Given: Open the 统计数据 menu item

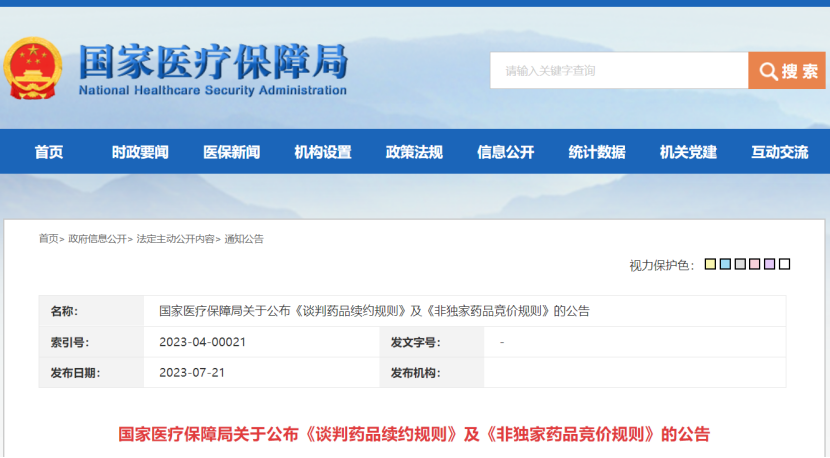Looking at the screenshot, I should (x=597, y=152).
